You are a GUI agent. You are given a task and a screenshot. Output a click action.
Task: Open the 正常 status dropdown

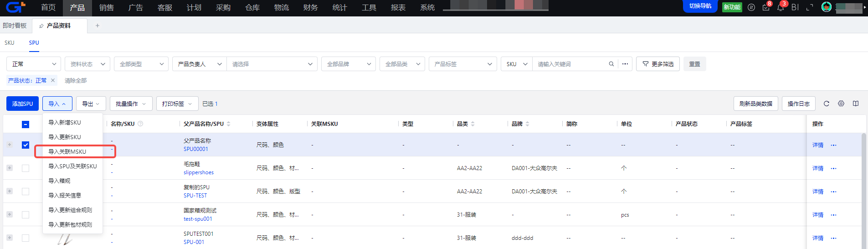[x=34, y=64]
